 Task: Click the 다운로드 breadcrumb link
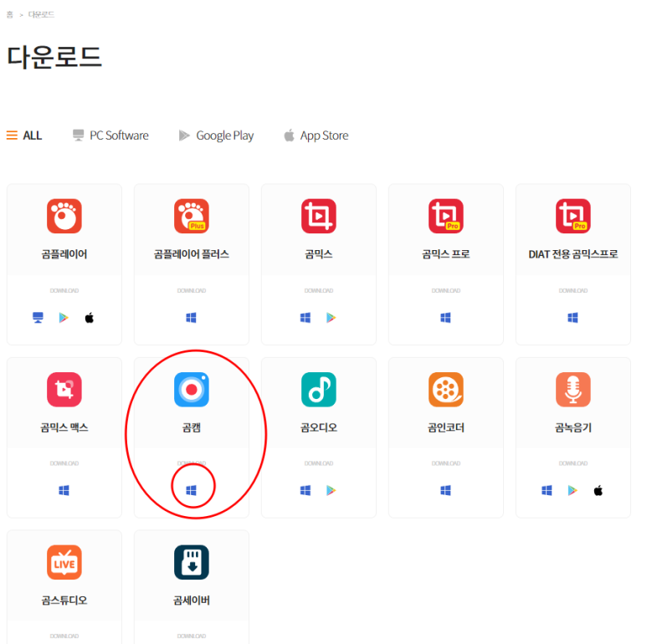pos(41,15)
